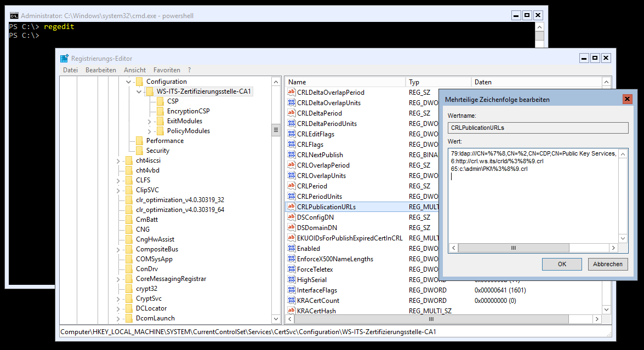Select the crypt32 tree key
This screenshot has height=350, width=644.
(x=147, y=289)
